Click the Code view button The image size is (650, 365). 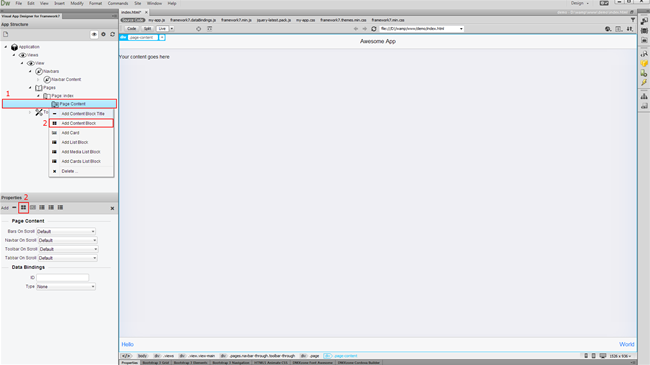pyautogui.click(x=131, y=29)
